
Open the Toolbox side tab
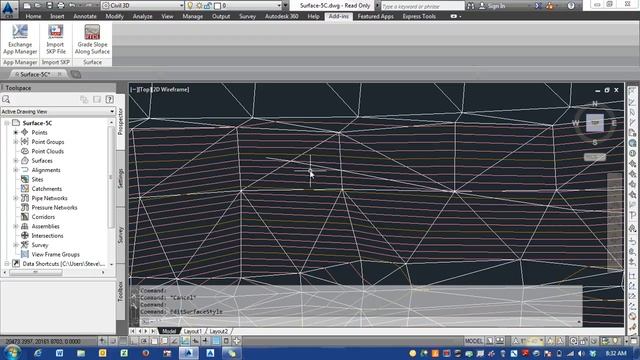tap(120, 291)
